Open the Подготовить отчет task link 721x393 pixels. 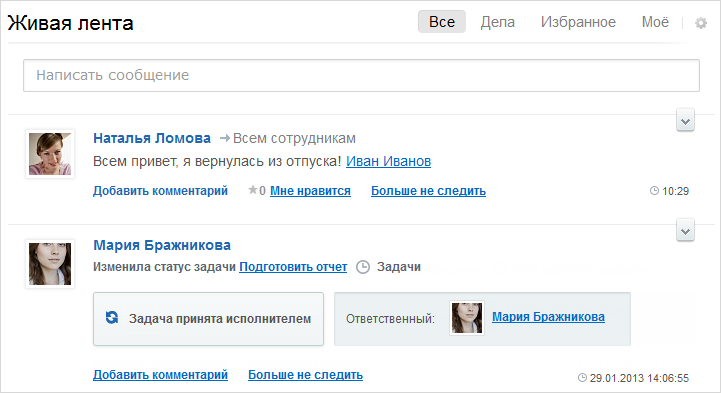click(293, 267)
